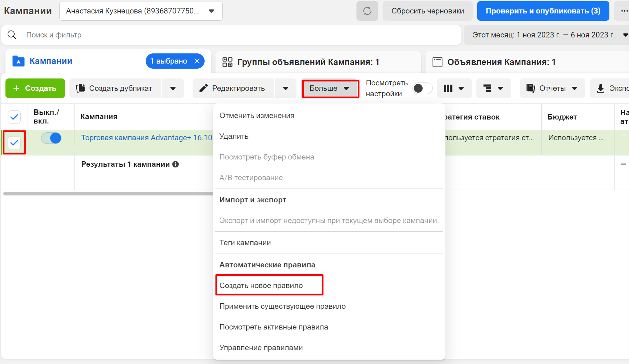
Task: Switch to 'Объявления' tab
Action: click(527, 62)
